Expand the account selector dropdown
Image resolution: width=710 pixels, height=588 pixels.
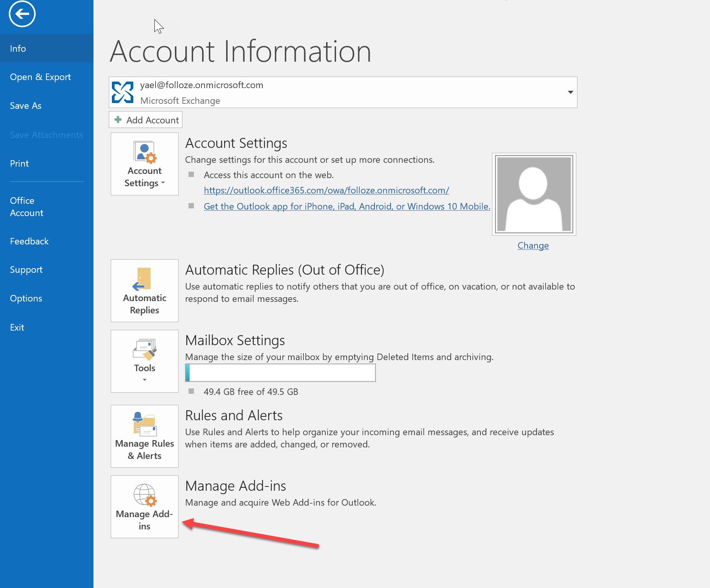pyautogui.click(x=570, y=92)
